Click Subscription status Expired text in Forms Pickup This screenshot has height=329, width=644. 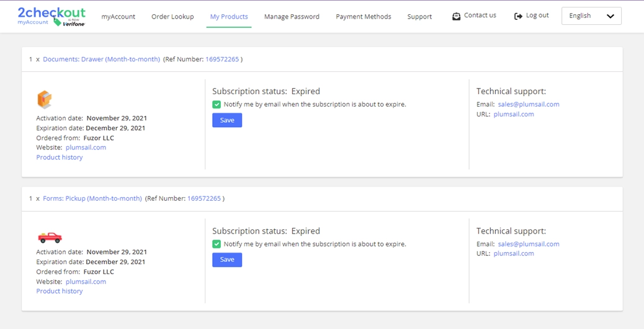(266, 231)
